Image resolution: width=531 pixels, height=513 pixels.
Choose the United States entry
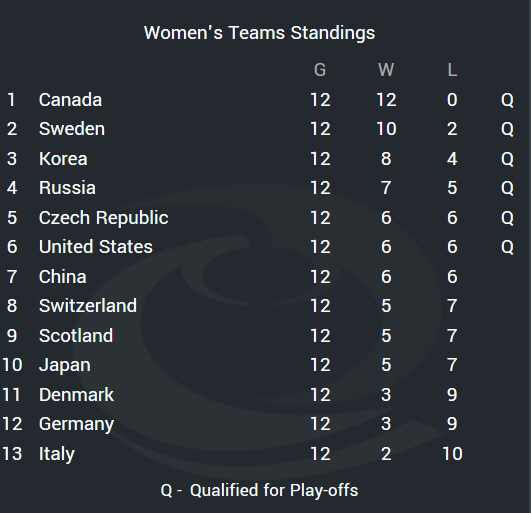click(x=95, y=247)
